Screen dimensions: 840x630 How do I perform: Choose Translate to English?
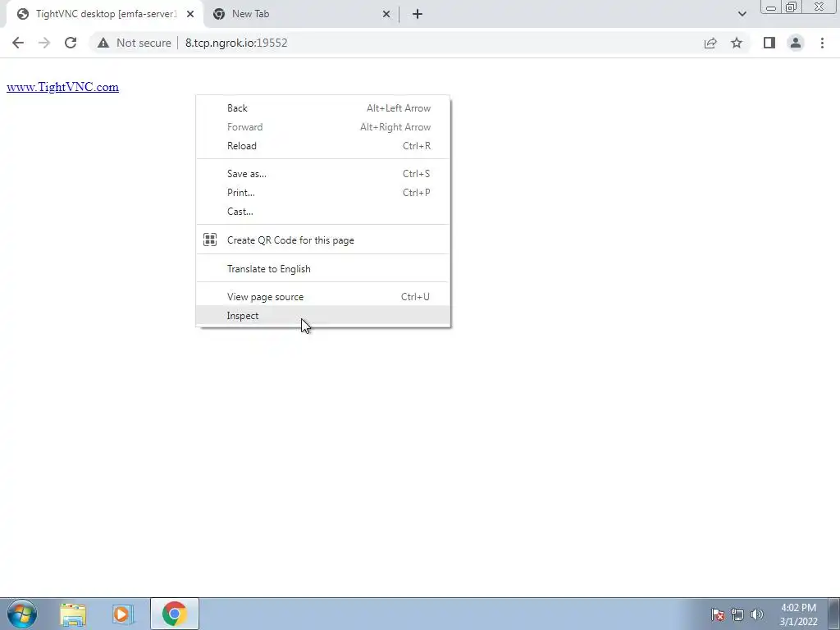(323, 269)
